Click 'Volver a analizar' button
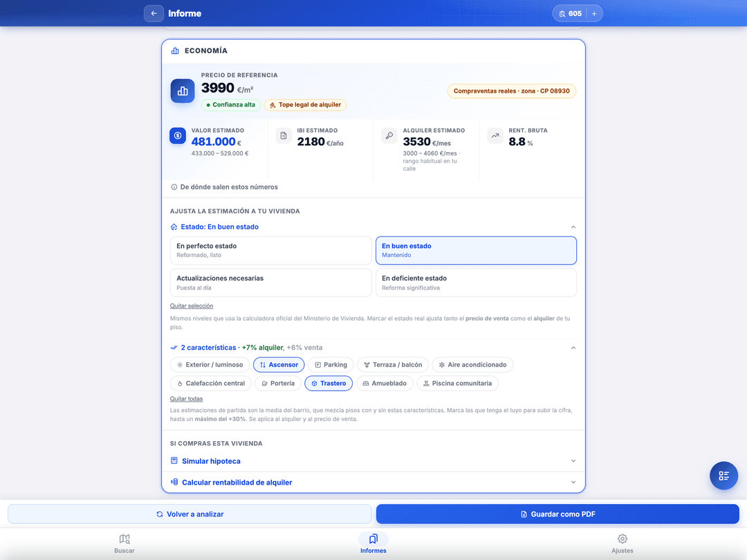 [x=190, y=514]
